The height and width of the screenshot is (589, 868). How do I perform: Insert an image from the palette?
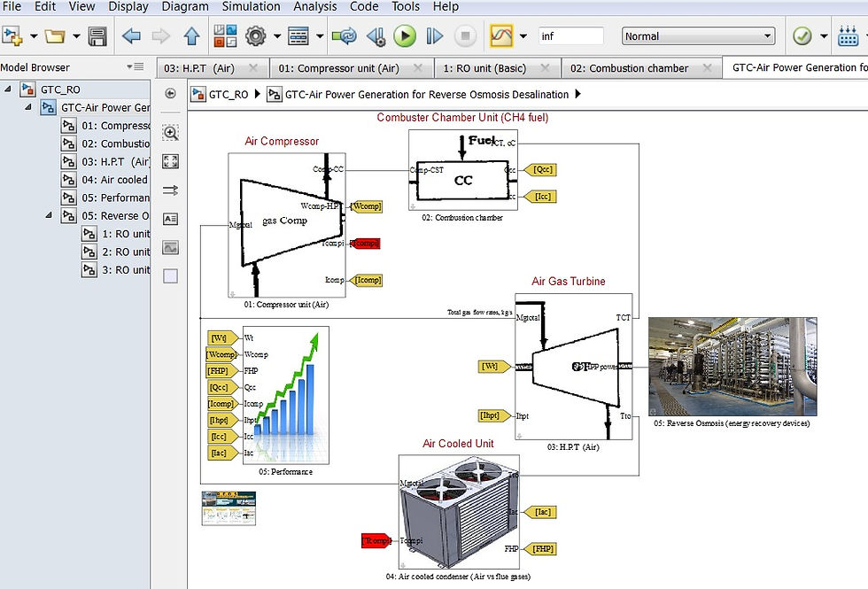point(170,247)
